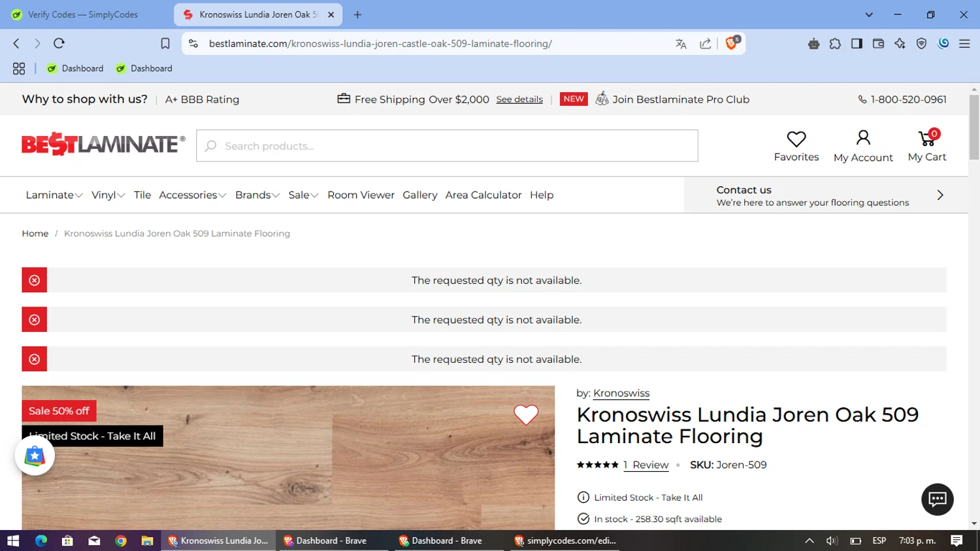Open the Kronoswiss brand link
The image size is (980, 551).
pyautogui.click(x=621, y=393)
